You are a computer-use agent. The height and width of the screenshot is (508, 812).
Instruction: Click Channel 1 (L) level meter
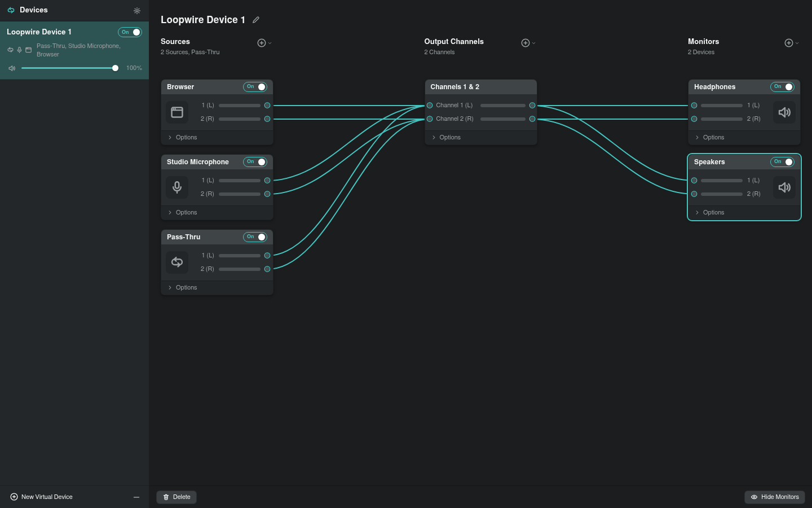pyautogui.click(x=503, y=106)
